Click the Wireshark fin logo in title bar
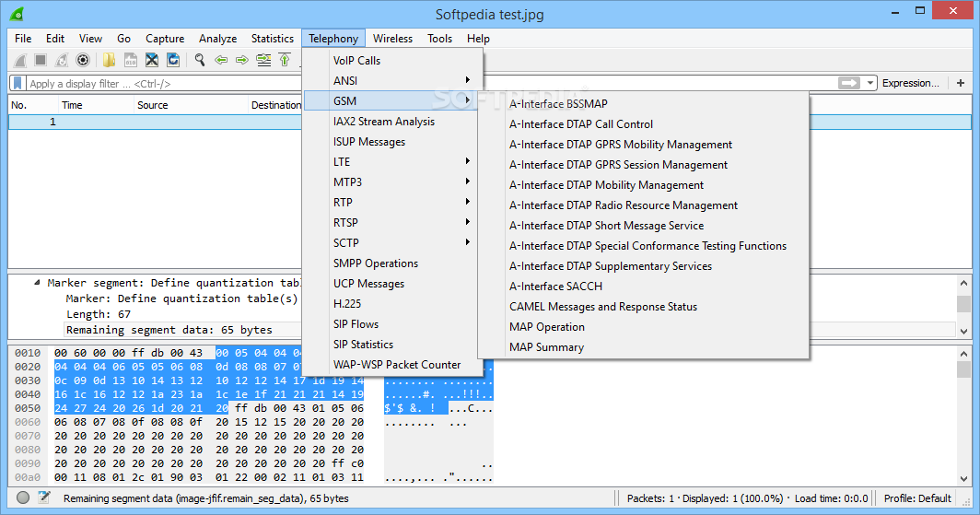Viewport: 980px width, 515px height. coord(17,13)
